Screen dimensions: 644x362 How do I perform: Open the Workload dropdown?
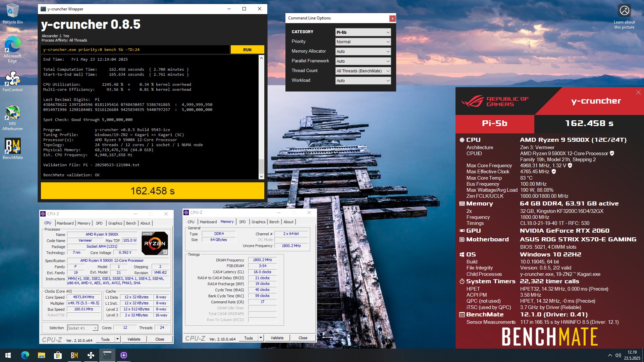click(x=363, y=81)
